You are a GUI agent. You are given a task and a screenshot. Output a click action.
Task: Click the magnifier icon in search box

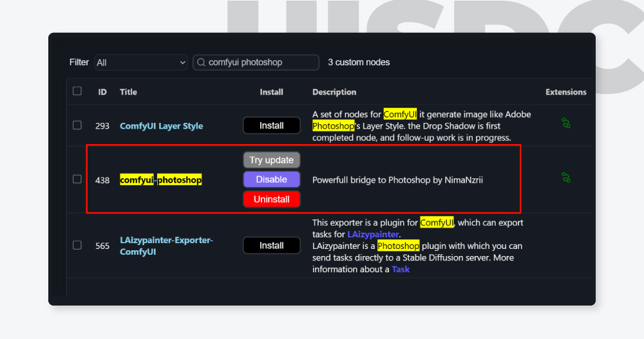(x=202, y=62)
